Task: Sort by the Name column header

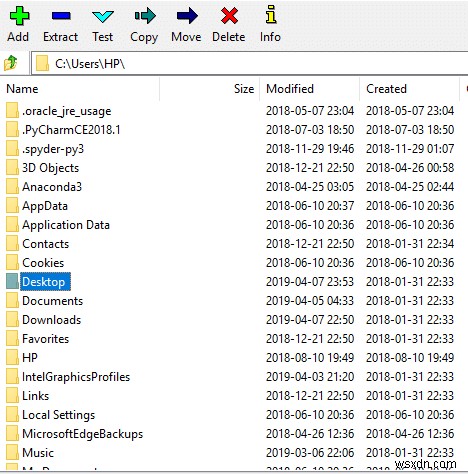Action: pyautogui.click(x=22, y=89)
